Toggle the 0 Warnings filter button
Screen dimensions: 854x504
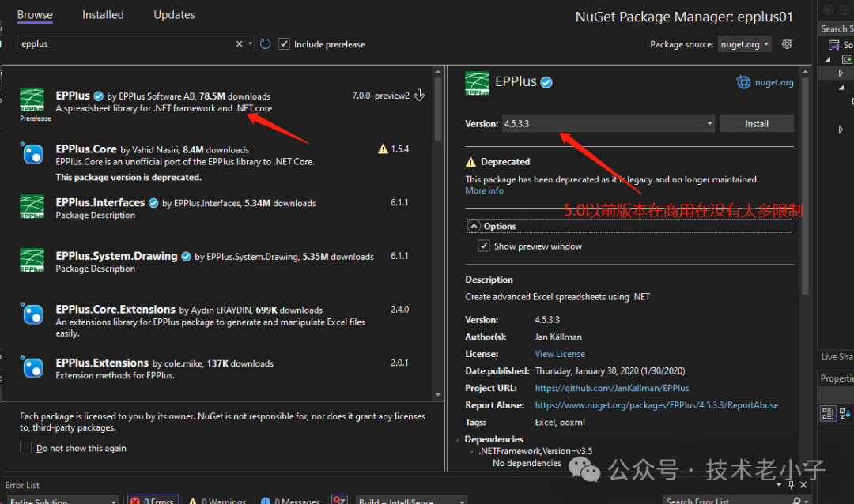point(217,500)
